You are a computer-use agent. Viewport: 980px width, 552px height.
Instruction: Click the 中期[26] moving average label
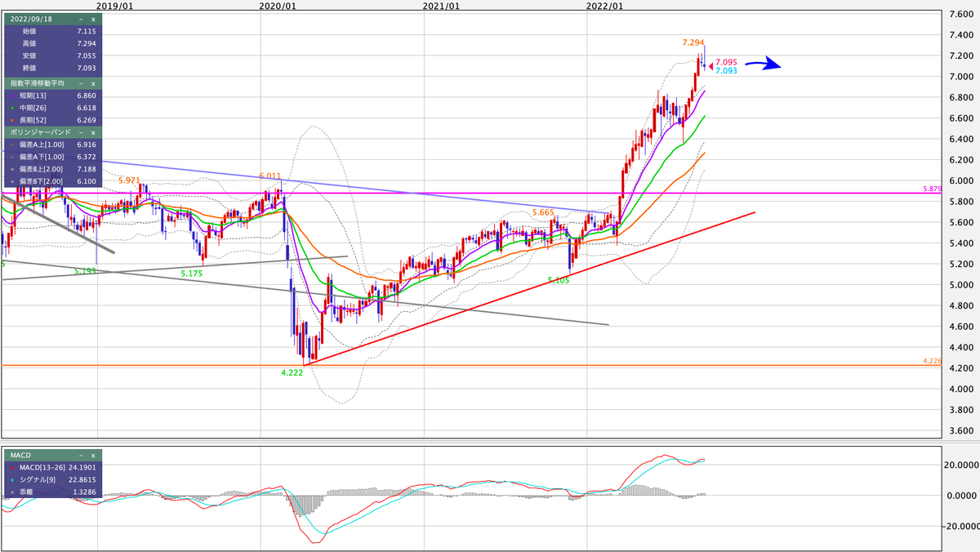point(34,108)
